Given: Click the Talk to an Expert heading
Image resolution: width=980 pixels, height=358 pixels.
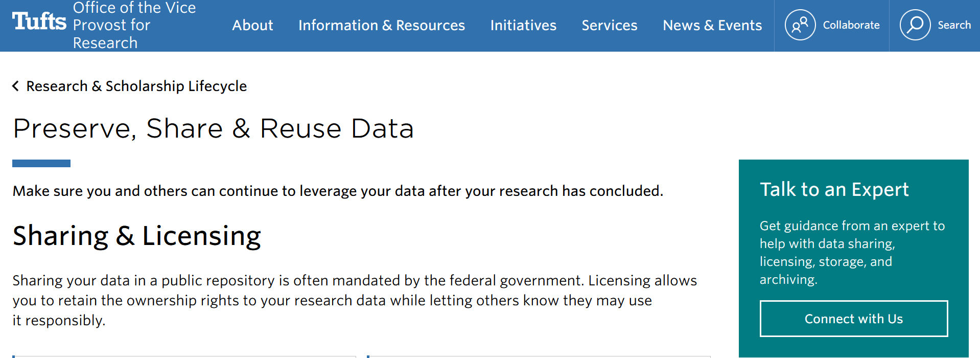Looking at the screenshot, I should [x=834, y=189].
